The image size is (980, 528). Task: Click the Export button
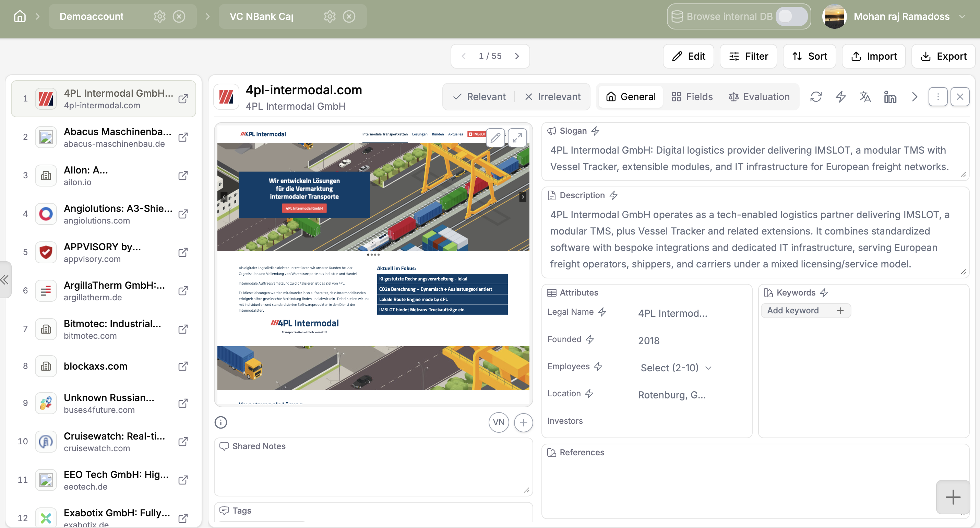click(943, 56)
